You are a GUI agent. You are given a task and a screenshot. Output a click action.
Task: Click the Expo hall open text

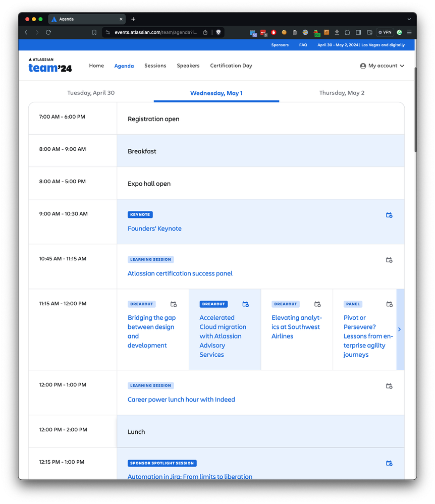point(149,184)
